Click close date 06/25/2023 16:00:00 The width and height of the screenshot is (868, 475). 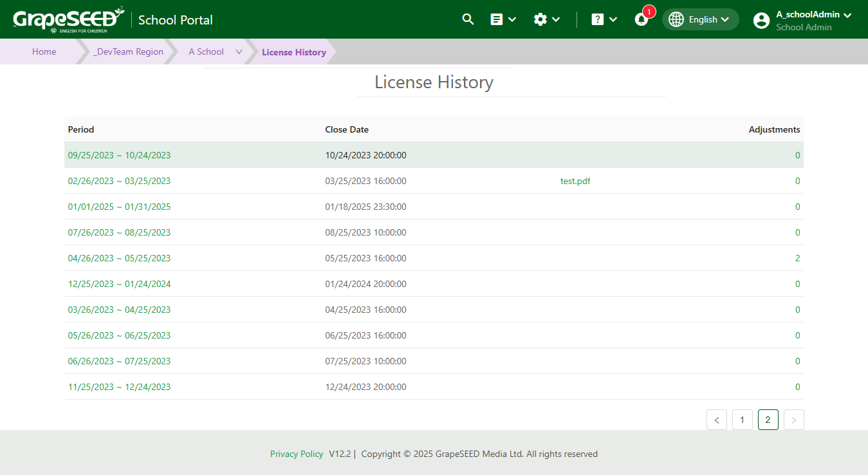365,335
